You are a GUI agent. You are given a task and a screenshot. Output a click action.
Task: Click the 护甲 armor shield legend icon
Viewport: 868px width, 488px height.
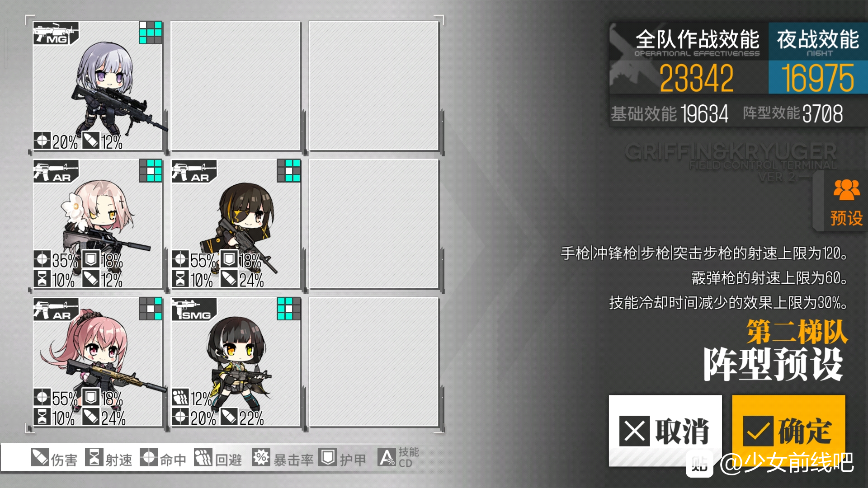pyautogui.click(x=327, y=457)
